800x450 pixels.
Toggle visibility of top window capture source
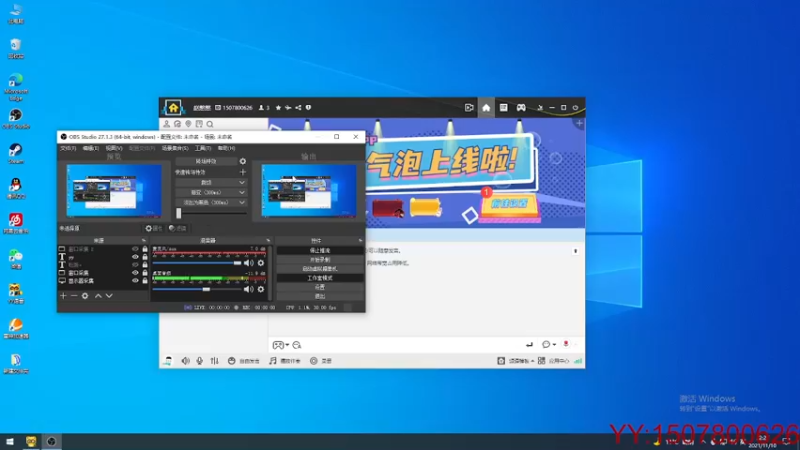tap(135, 249)
